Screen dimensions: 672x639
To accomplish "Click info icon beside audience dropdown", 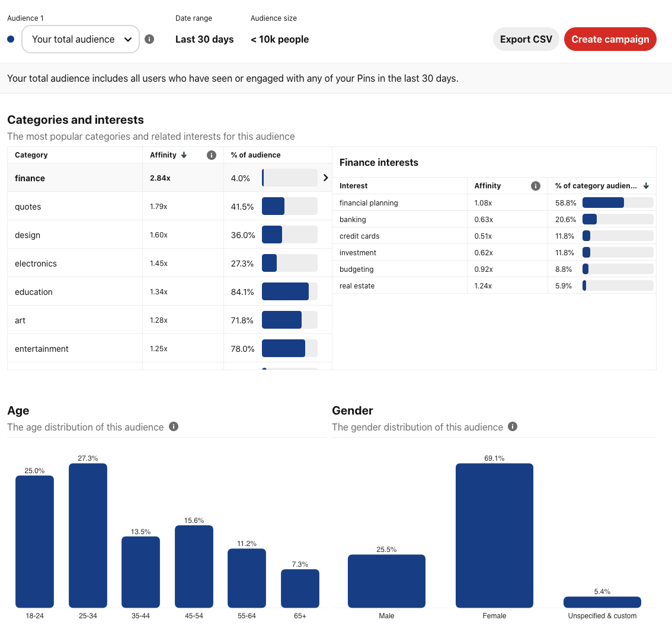I will [149, 39].
